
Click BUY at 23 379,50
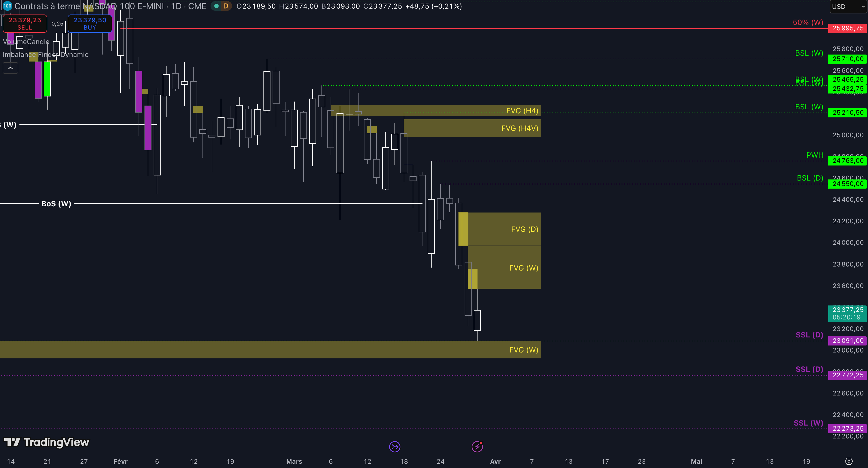point(90,24)
